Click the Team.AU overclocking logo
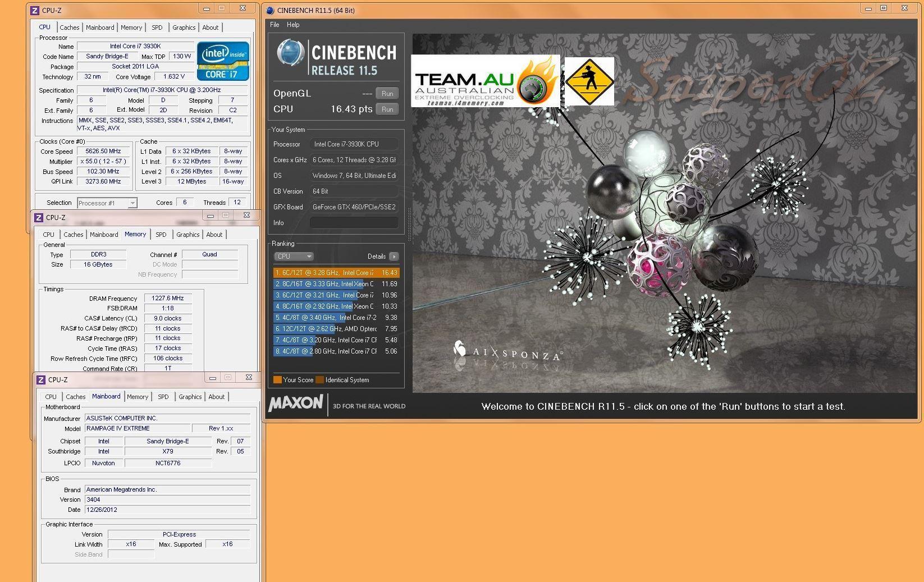The width and height of the screenshot is (924, 582). click(486, 81)
